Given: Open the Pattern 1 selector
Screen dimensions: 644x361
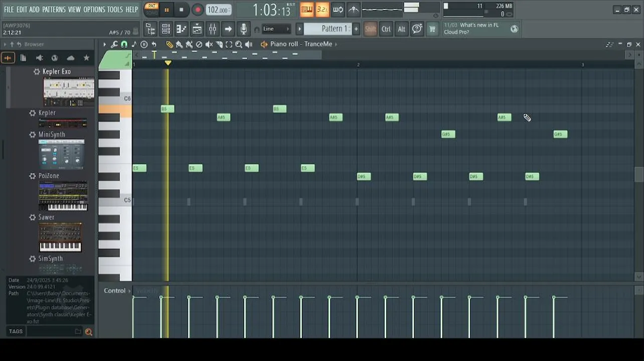Looking at the screenshot, I should [329, 29].
